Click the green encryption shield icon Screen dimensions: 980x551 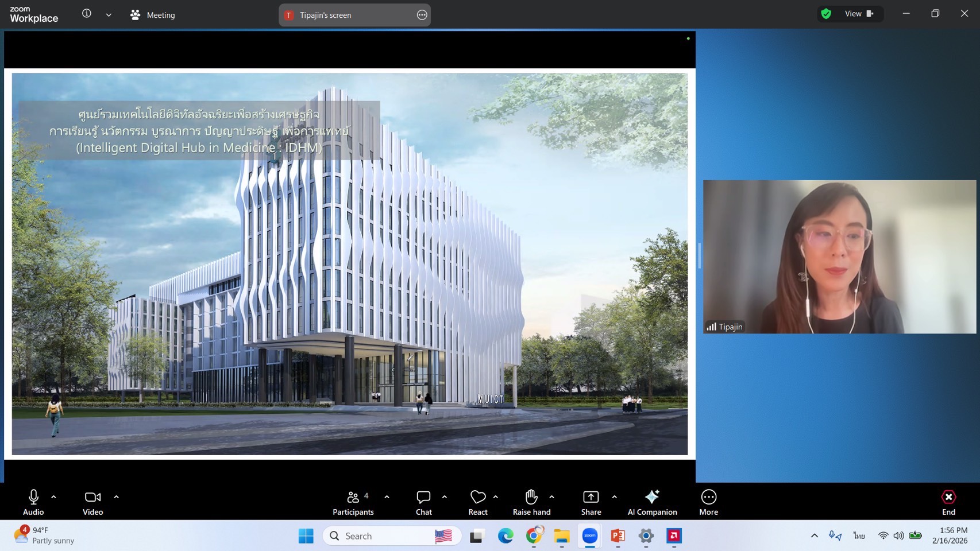coord(826,14)
